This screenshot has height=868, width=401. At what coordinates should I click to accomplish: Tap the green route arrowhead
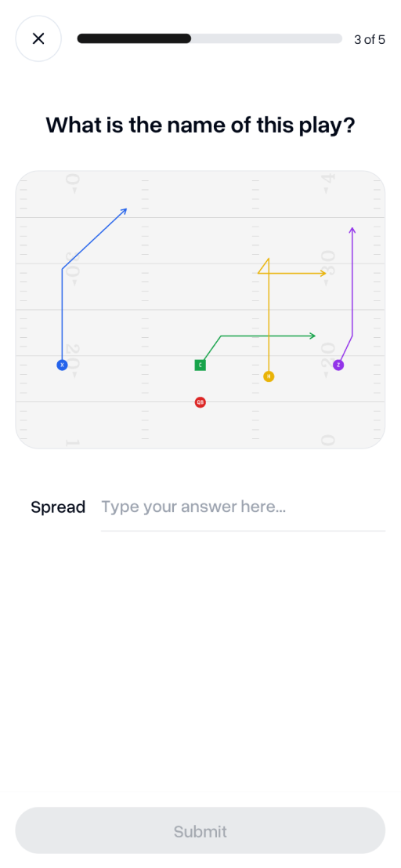point(312,336)
